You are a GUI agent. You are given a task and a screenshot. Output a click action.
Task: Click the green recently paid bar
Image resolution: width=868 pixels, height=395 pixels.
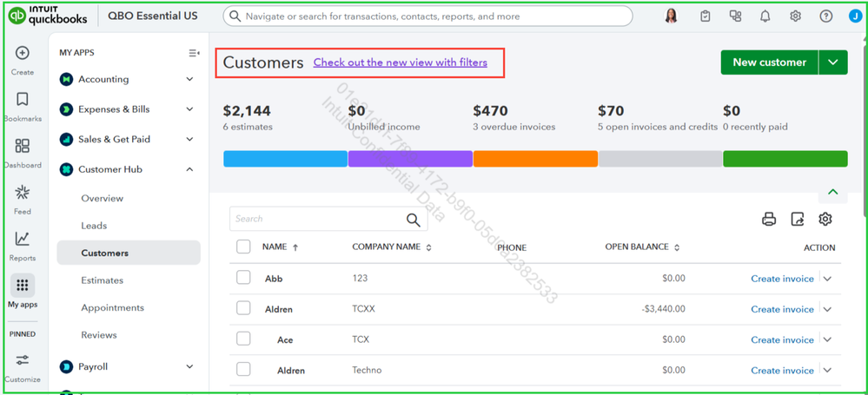coord(785,159)
